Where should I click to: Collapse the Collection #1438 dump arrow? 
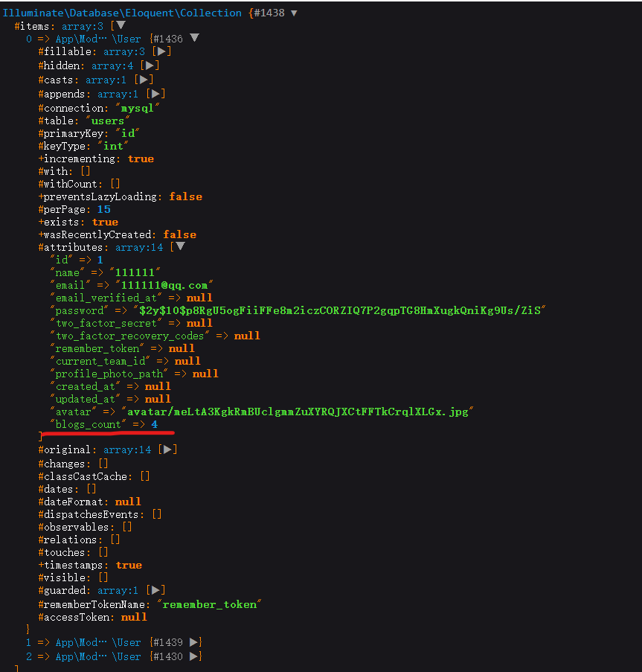coord(295,13)
